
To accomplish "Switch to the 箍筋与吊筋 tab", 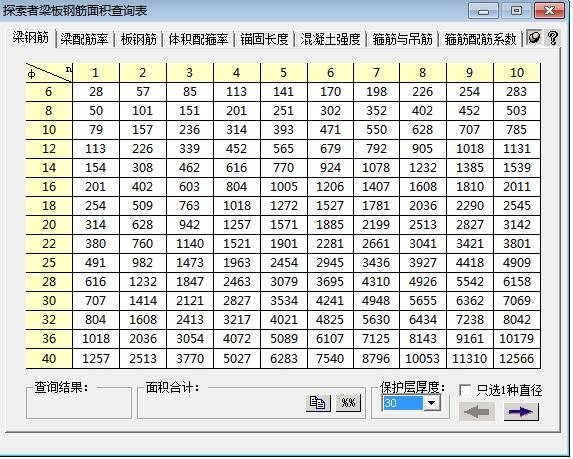I will 402,39.
